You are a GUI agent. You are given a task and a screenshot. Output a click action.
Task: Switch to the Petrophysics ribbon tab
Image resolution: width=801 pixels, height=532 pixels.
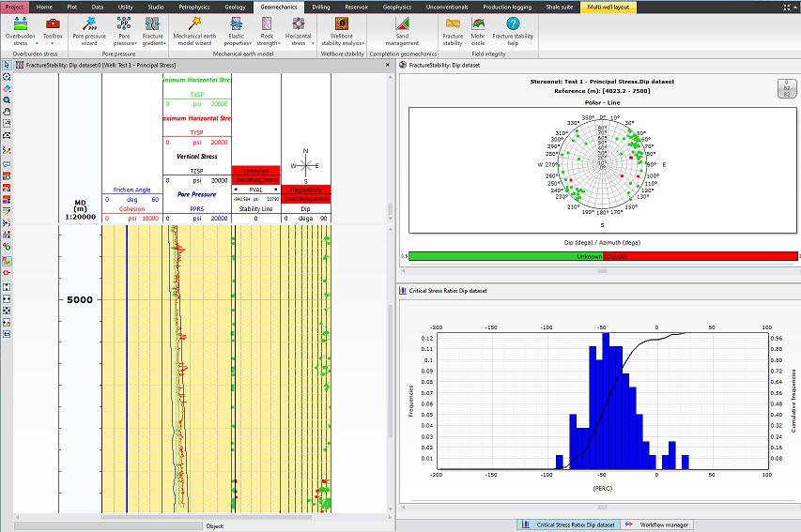pos(193,7)
